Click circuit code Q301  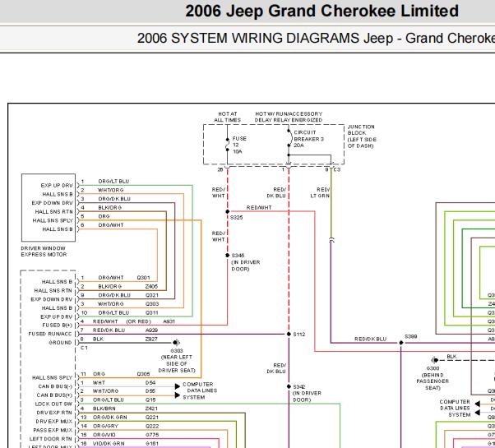coord(143,278)
